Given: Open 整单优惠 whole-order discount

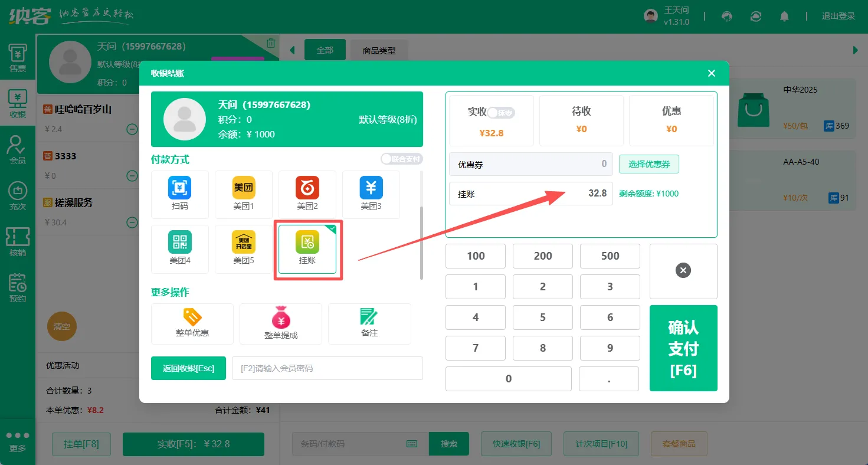Looking at the screenshot, I should coord(192,323).
